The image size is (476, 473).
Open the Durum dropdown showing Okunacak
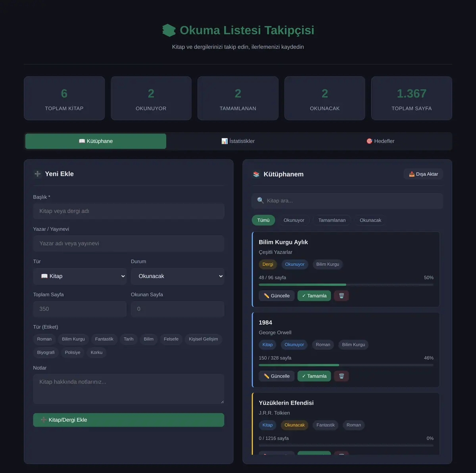click(x=178, y=276)
